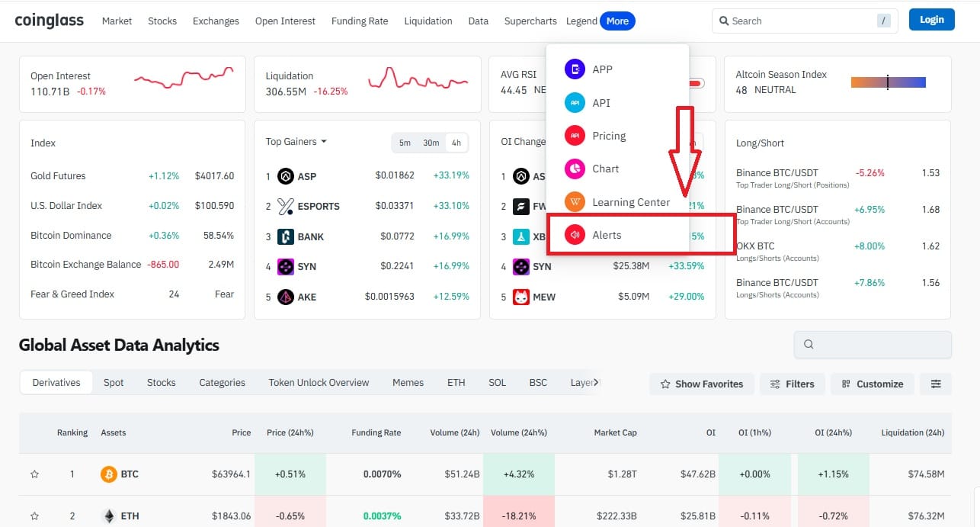Focus the asset table search field
Screen dimensions: 980x527
tap(873, 345)
